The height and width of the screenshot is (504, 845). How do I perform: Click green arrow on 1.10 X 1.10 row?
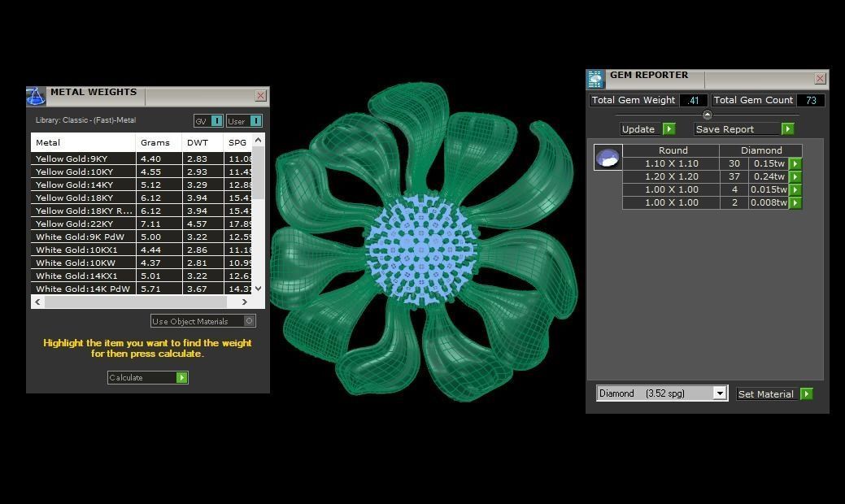coord(795,163)
